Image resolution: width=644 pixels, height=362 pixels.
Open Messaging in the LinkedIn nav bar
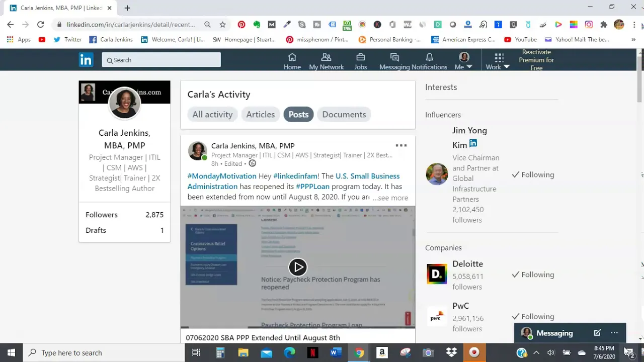point(394,60)
